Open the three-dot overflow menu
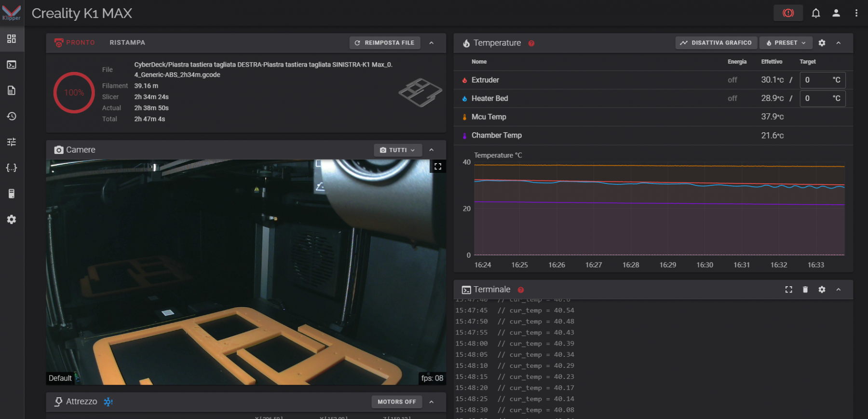This screenshot has width=868, height=419. (x=856, y=13)
